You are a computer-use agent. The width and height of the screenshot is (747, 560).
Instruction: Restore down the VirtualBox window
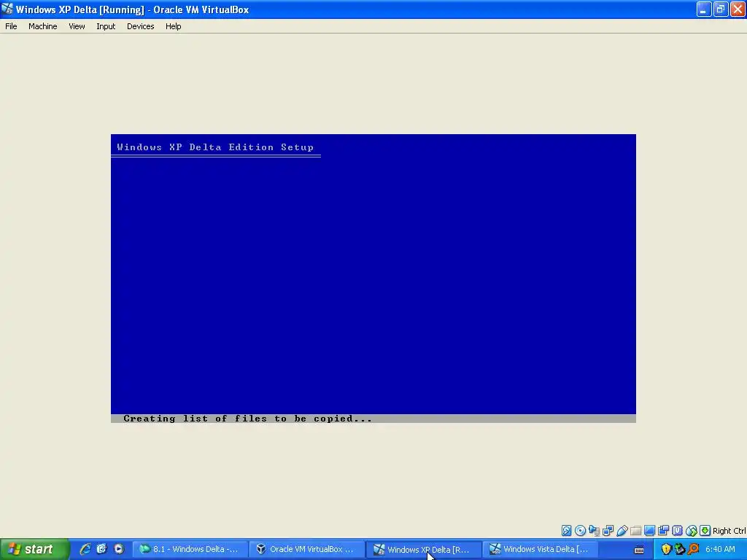721,9
